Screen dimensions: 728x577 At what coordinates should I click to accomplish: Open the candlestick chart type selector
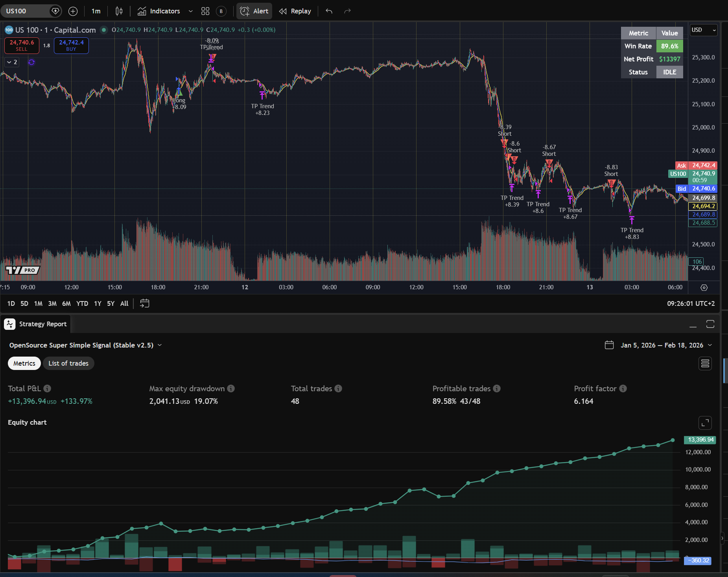[x=119, y=11]
